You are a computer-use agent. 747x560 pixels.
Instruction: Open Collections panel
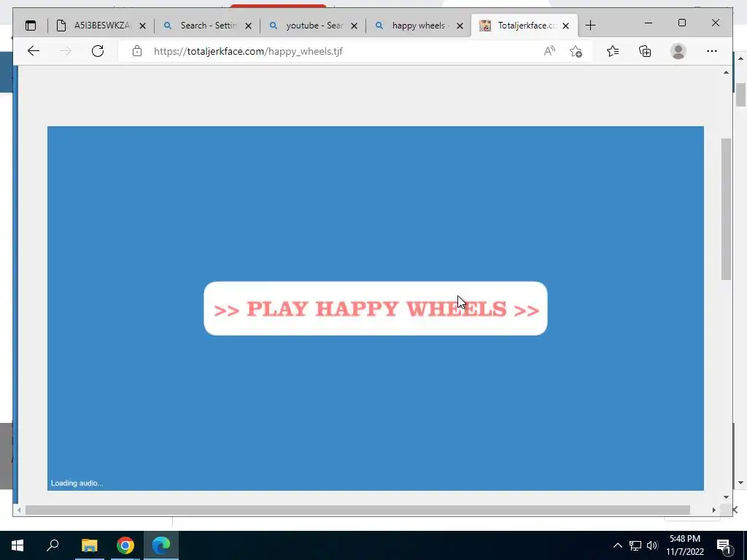point(645,51)
